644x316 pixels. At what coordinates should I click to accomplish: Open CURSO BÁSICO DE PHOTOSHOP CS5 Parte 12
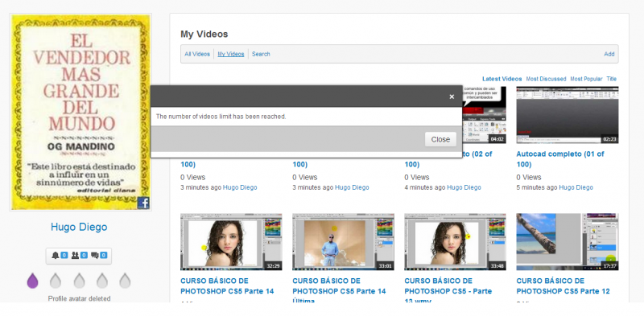click(x=563, y=286)
